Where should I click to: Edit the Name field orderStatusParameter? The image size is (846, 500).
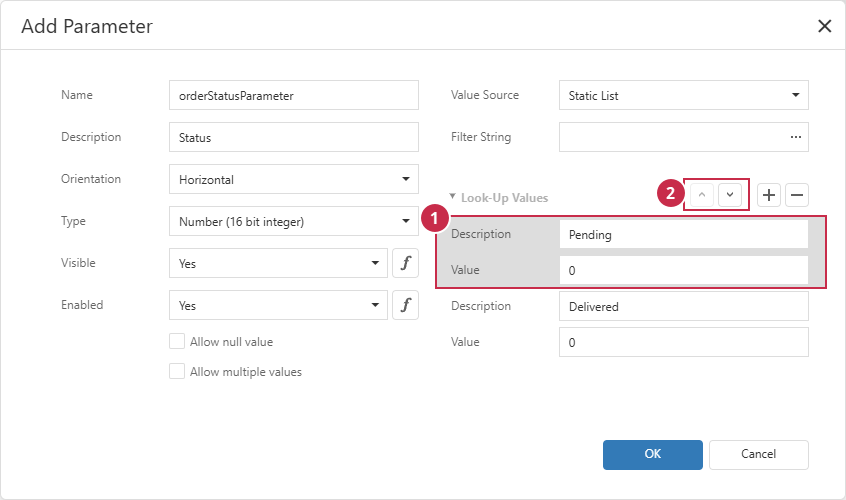point(294,95)
